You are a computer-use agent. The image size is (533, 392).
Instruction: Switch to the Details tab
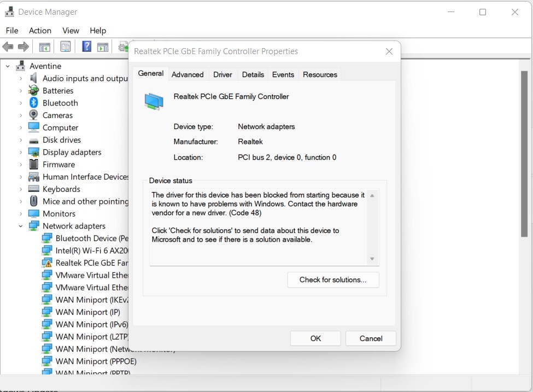point(253,74)
